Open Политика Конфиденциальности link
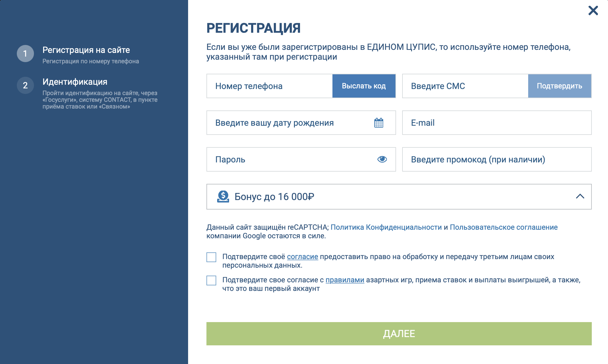Screen dimensions: 608x364 coord(386,227)
